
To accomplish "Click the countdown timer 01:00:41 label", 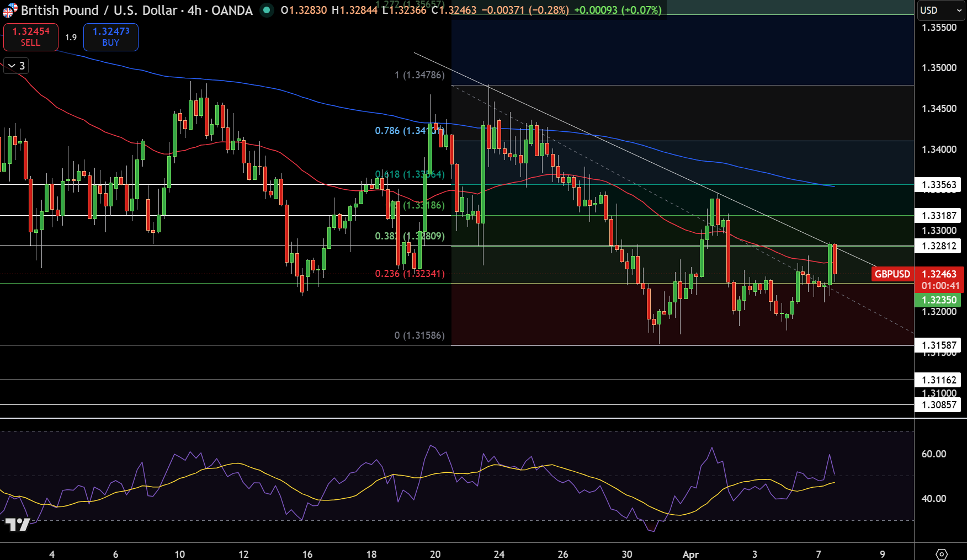I will coord(940,286).
